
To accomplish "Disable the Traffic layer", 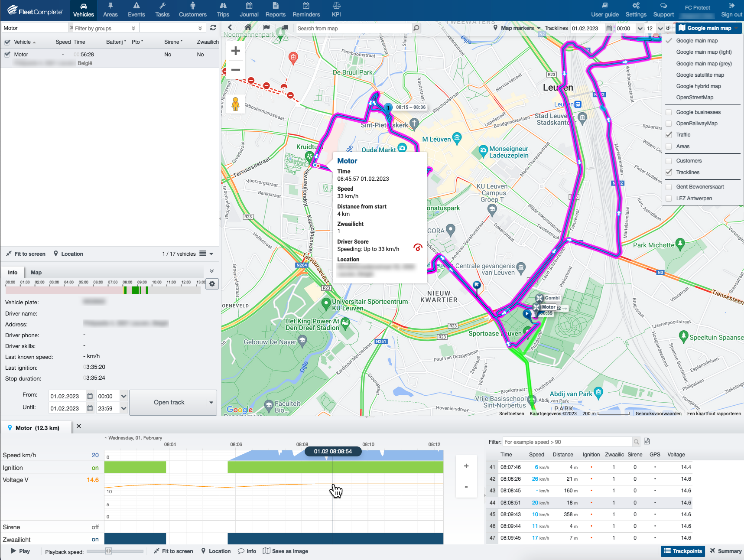I will click(x=669, y=135).
